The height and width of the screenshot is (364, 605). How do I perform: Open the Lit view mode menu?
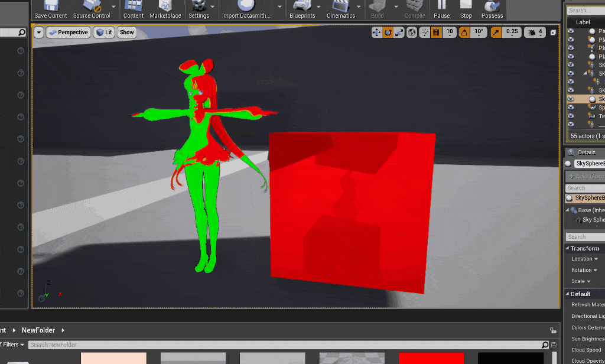104,32
